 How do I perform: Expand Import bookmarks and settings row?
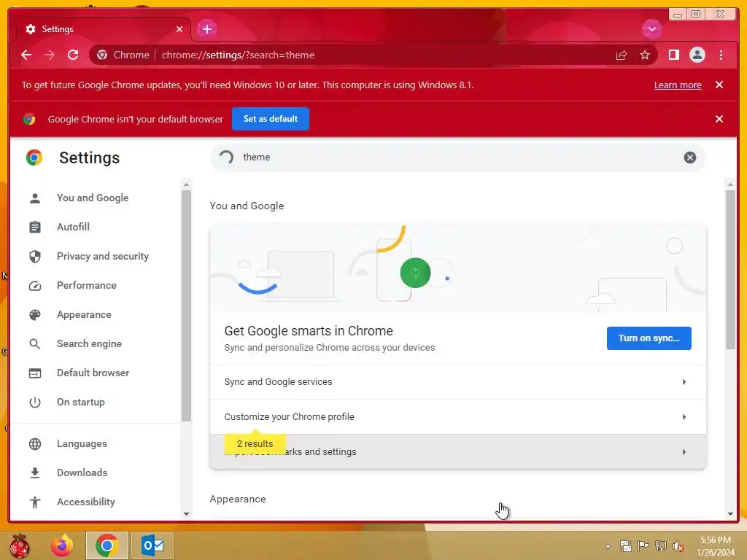pyautogui.click(x=458, y=451)
